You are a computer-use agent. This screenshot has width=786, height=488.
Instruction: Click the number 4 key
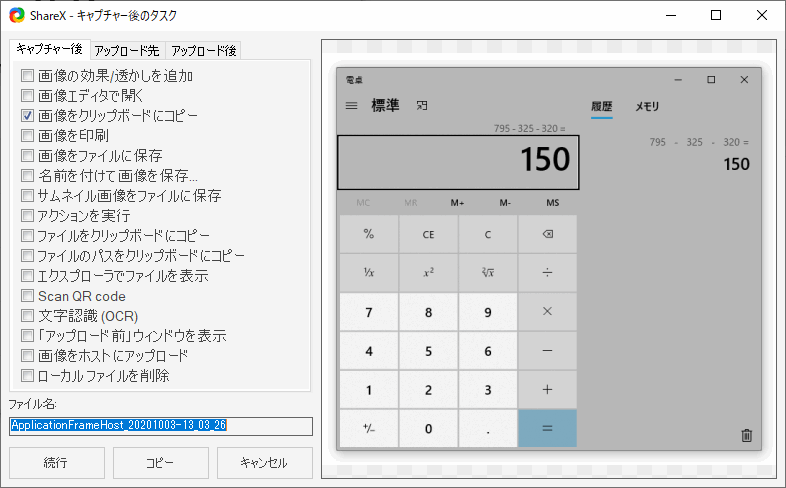tap(369, 351)
